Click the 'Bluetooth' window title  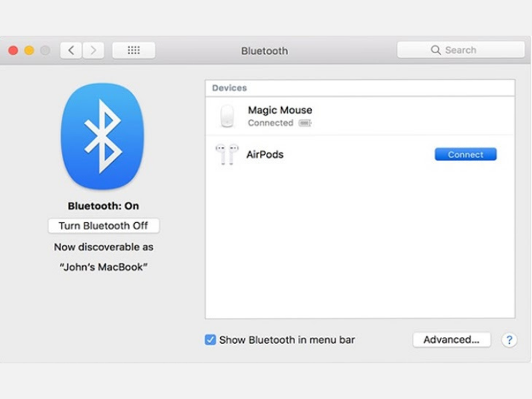pos(265,51)
